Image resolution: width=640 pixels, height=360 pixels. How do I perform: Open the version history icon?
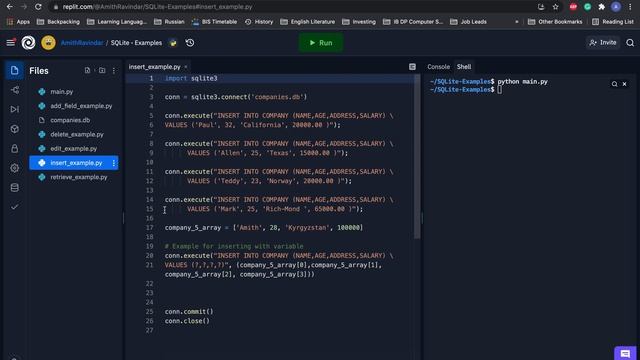pos(190,42)
